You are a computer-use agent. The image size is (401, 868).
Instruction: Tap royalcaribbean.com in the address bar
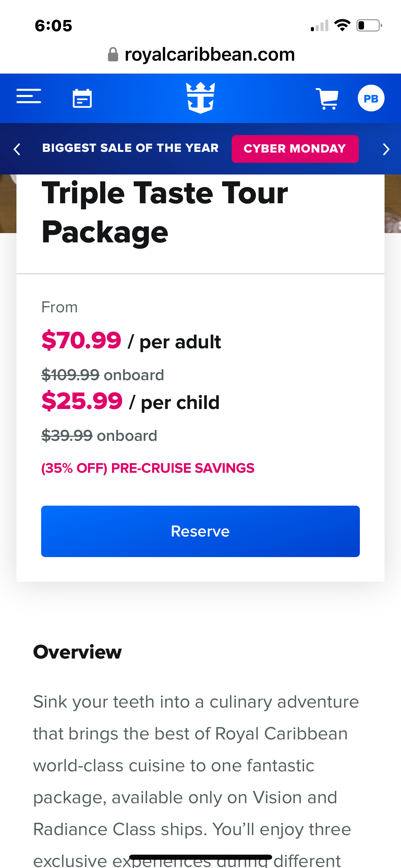[x=209, y=54]
